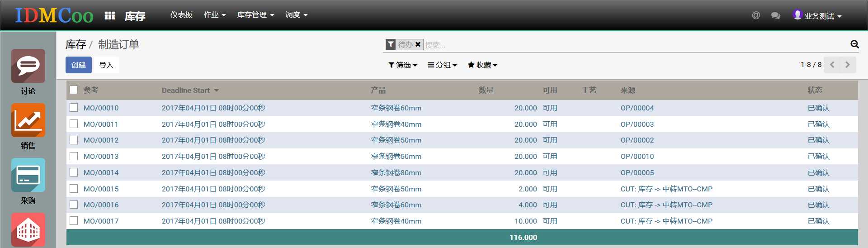Click product 窄条钢卷40mm in MO/00011 row
Viewport: 868px width, 248px height.
pyautogui.click(x=396, y=124)
